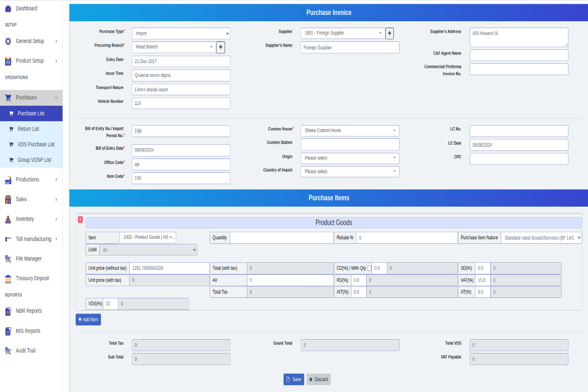Open the Purchase Type dropdown
The image size is (588, 392).
[x=181, y=33]
